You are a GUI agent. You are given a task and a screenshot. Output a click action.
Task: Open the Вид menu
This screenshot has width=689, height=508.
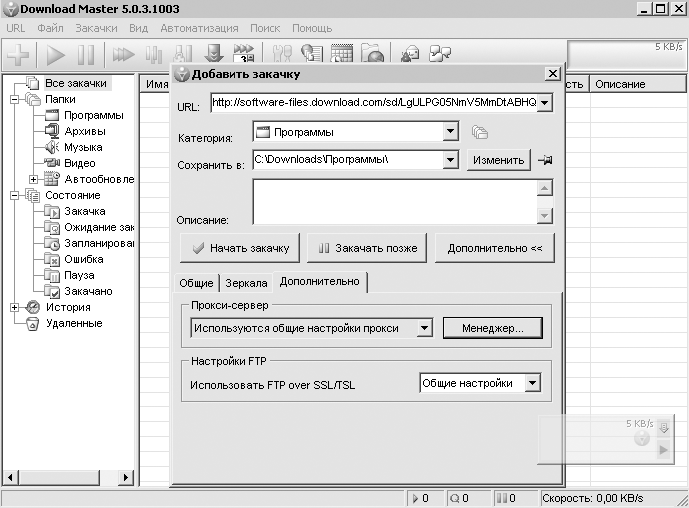138,29
